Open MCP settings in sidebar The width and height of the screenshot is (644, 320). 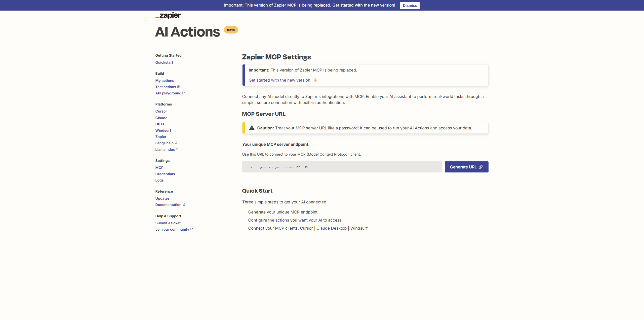click(x=159, y=168)
